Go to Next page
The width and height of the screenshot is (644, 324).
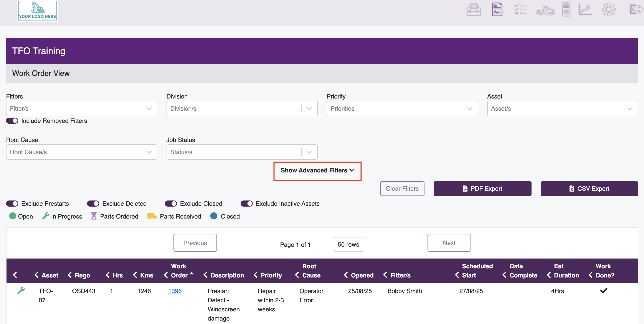point(449,243)
